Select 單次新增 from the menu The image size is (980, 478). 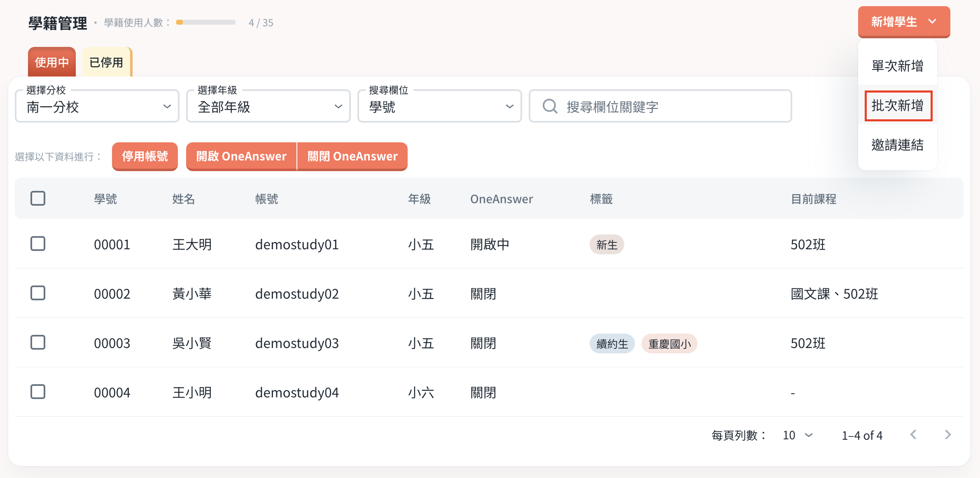click(897, 66)
